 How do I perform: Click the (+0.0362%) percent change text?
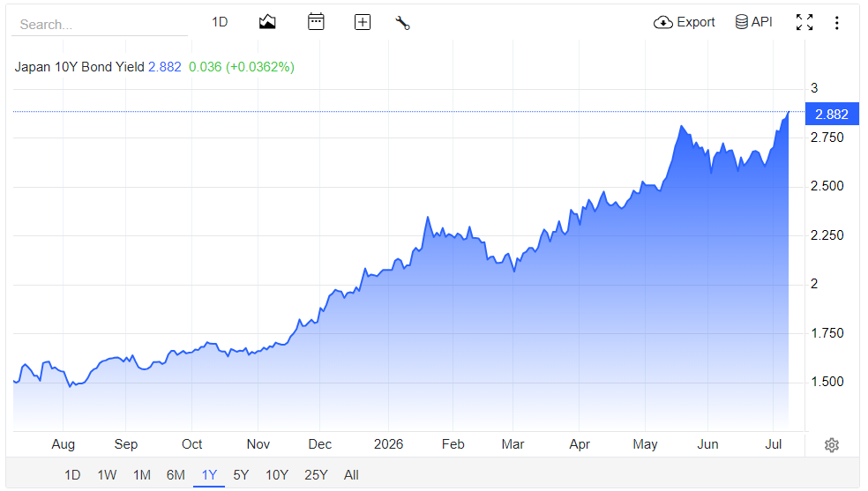[x=260, y=67]
